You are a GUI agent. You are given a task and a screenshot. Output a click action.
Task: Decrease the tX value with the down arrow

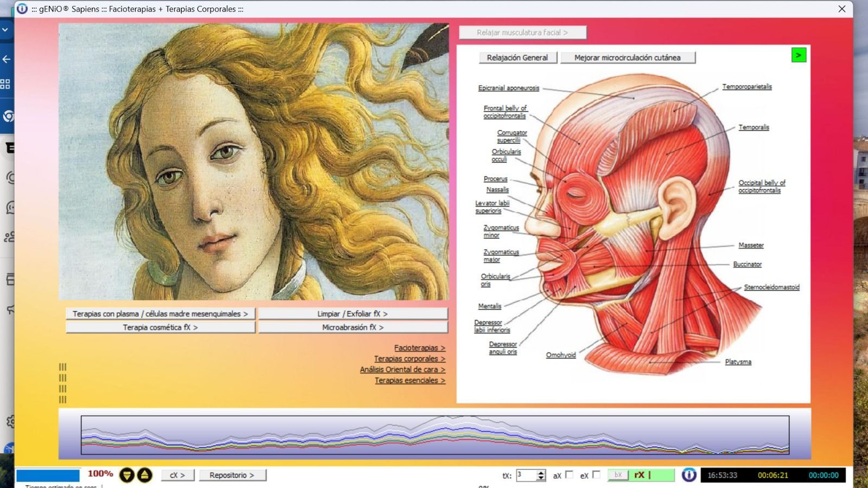click(541, 478)
